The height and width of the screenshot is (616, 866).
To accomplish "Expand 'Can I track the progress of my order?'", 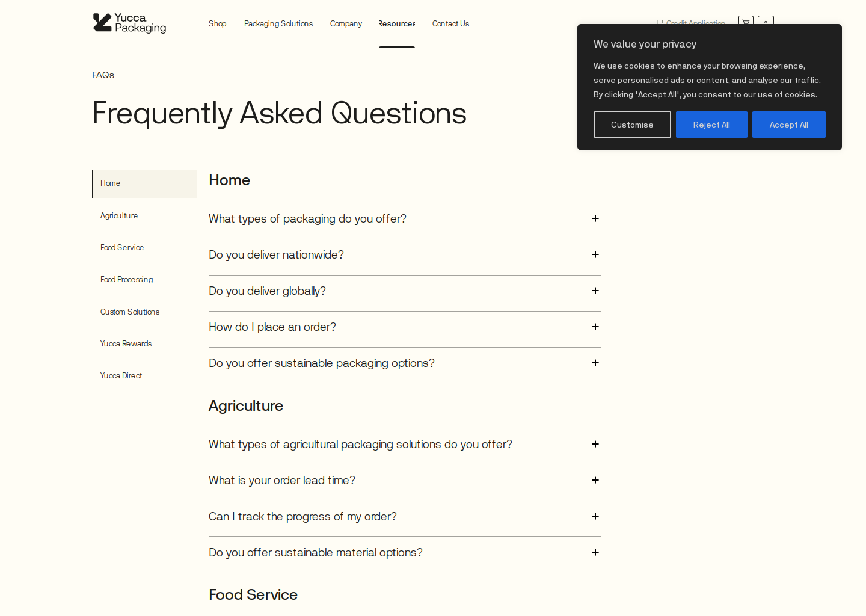I will pyautogui.click(x=595, y=516).
